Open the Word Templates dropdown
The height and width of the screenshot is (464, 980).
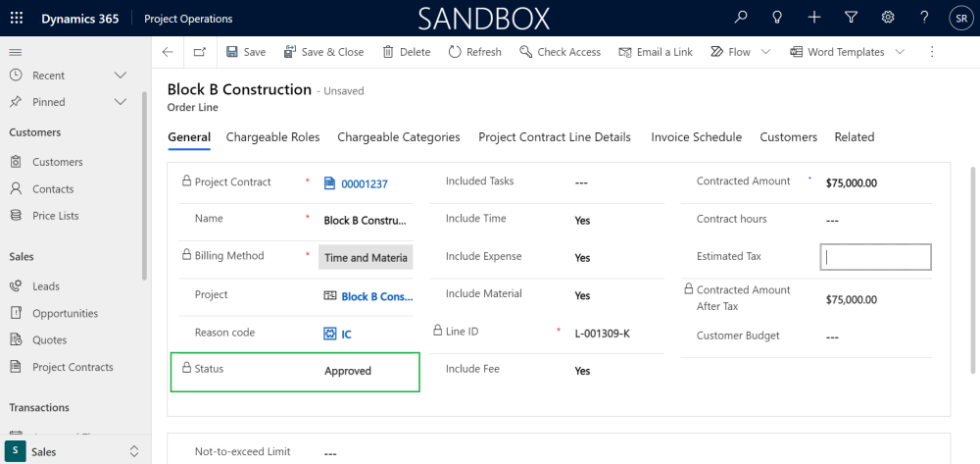(900, 52)
